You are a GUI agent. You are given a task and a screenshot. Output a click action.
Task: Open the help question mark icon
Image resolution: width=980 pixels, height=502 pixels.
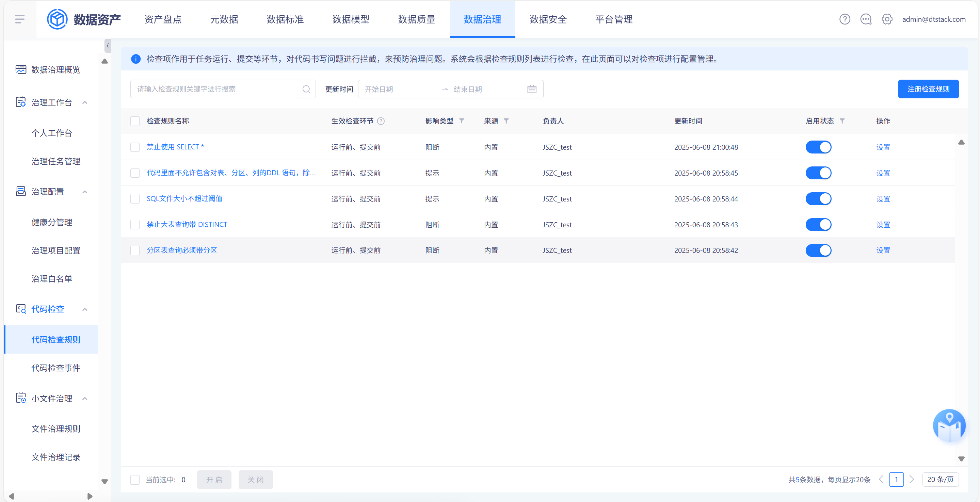(845, 19)
